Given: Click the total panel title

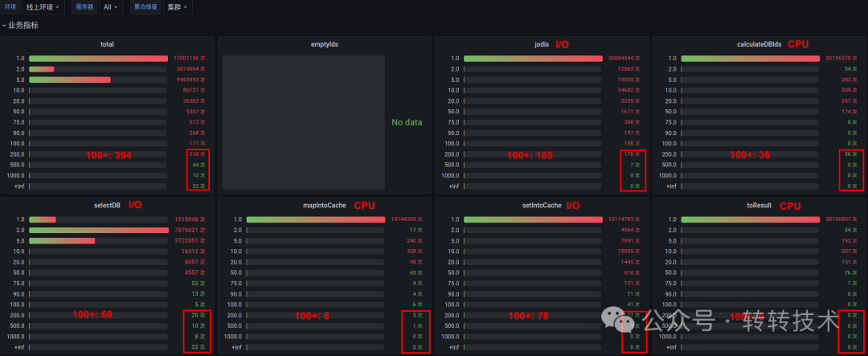Looking at the screenshot, I should pyautogui.click(x=108, y=44).
